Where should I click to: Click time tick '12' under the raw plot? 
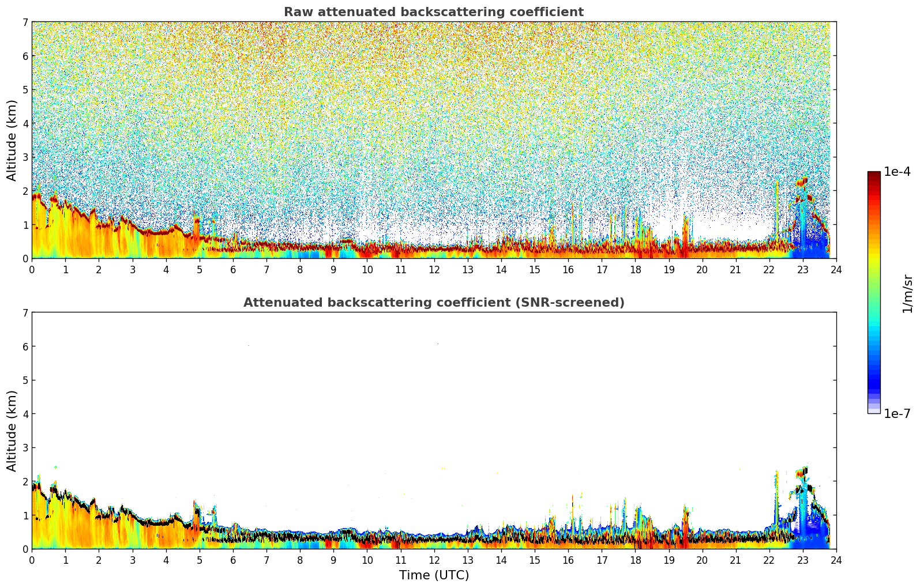(x=434, y=270)
